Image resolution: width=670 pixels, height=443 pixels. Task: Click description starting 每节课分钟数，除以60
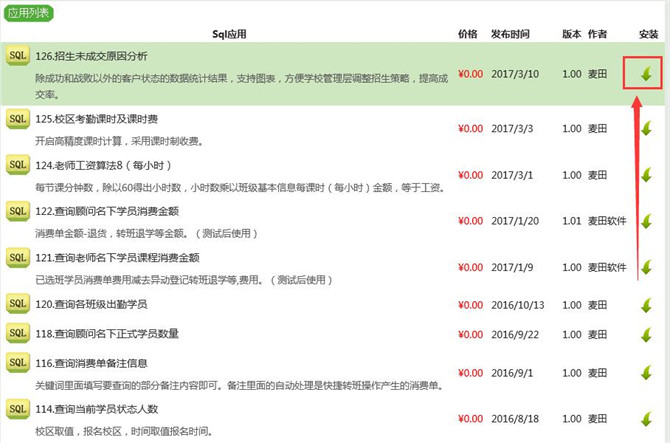[x=241, y=188]
